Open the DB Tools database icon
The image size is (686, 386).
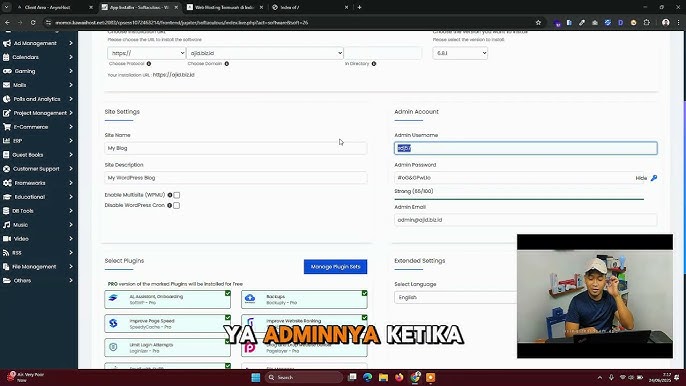(6, 211)
